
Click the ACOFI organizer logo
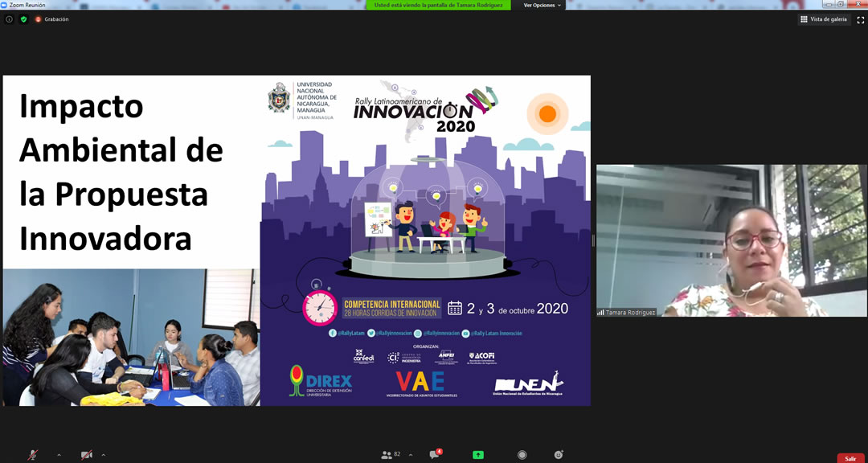click(x=482, y=357)
